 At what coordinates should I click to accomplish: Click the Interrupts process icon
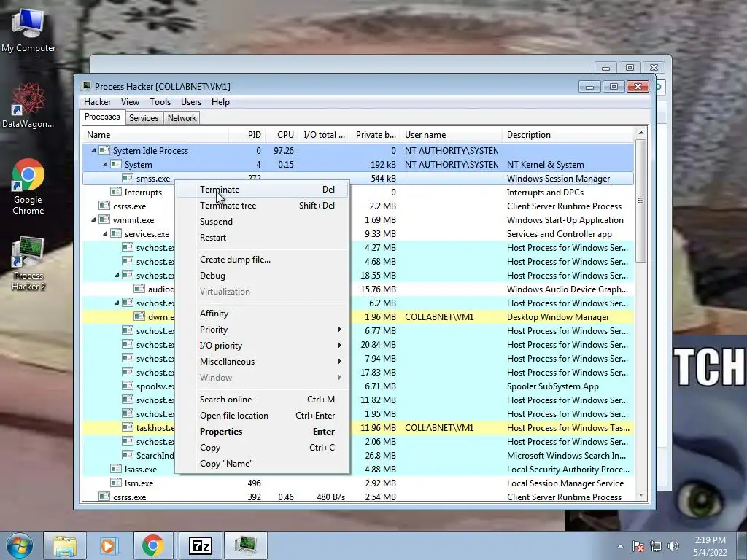[116, 192]
